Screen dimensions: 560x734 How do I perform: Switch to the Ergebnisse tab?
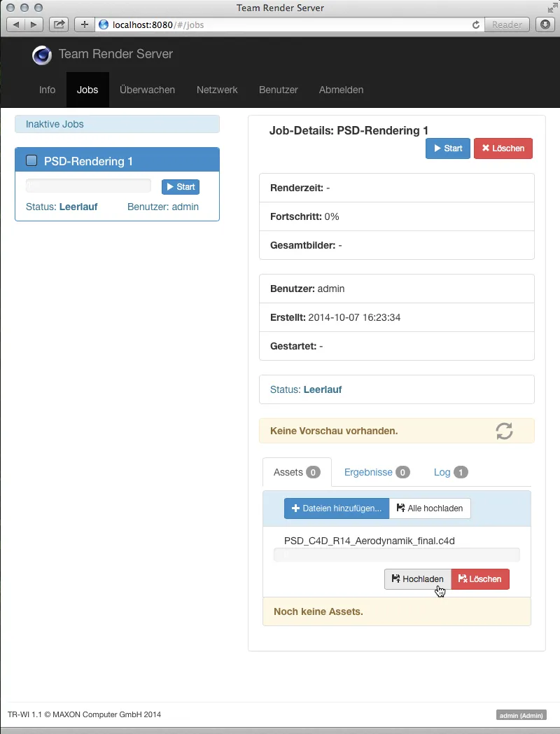click(369, 472)
